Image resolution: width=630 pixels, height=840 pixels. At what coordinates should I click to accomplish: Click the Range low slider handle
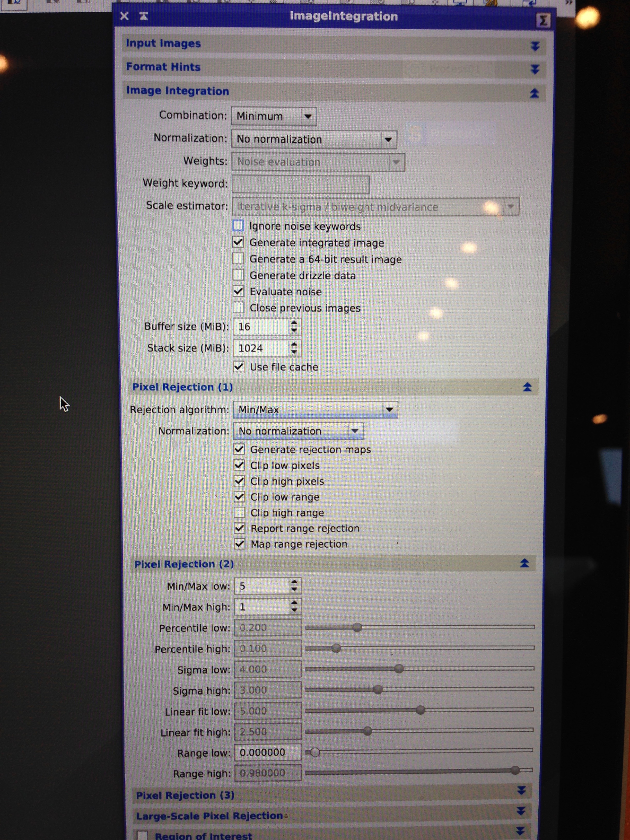pos(315,752)
